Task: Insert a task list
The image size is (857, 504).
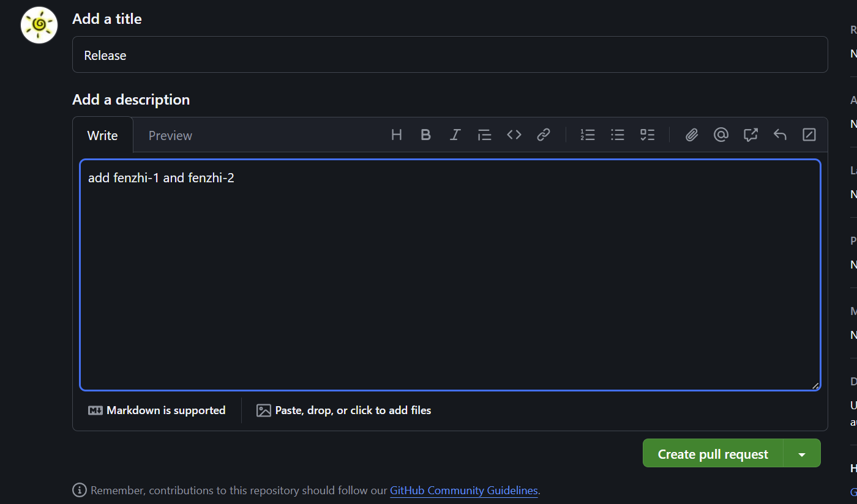Action: pyautogui.click(x=647, y=135)
